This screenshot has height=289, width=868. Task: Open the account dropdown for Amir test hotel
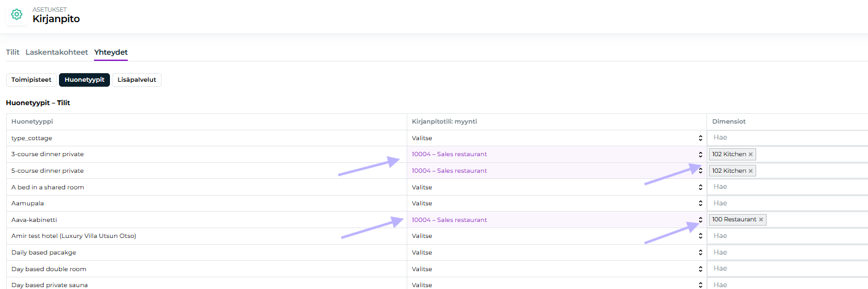557,236
